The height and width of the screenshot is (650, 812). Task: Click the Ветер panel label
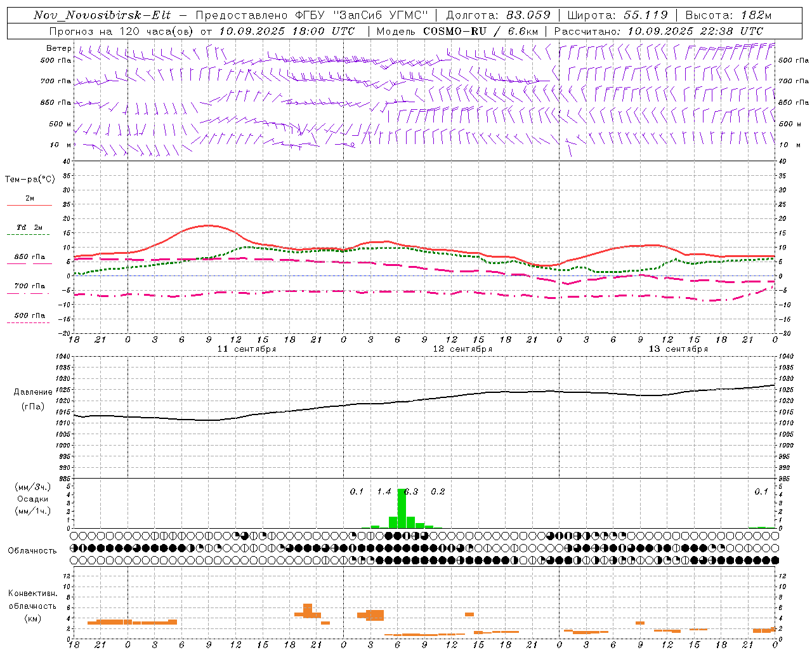click(58, 48)
